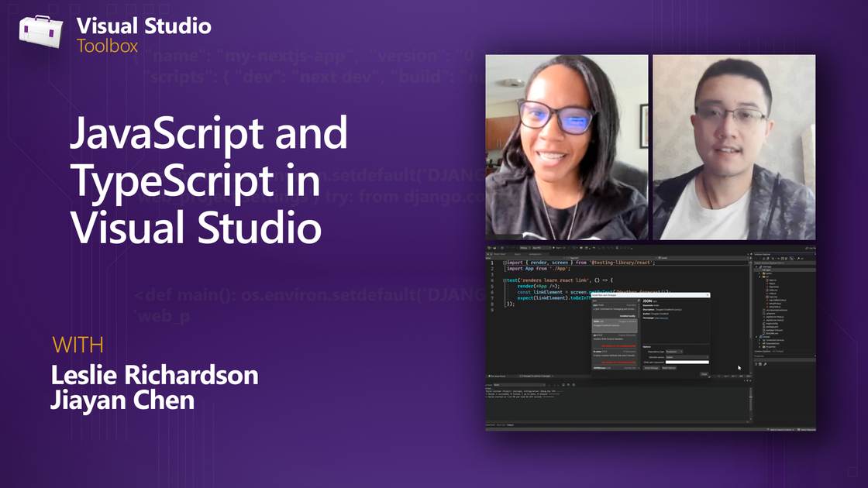868x488 pixels.
Task: Collapse the code fold on test function line
Action: (x=504, y=280)
